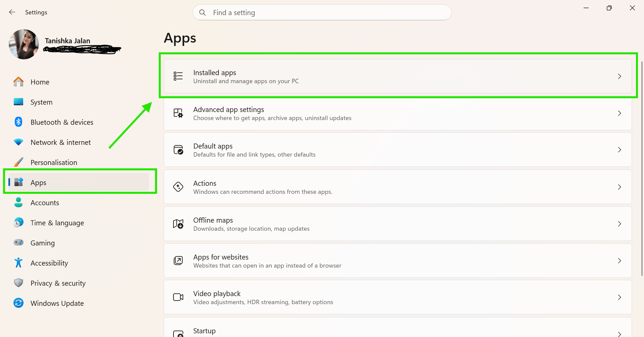Open Accounts settings
Image resolution: width=644 pixels, height=337 pixels.
[78, 203]
